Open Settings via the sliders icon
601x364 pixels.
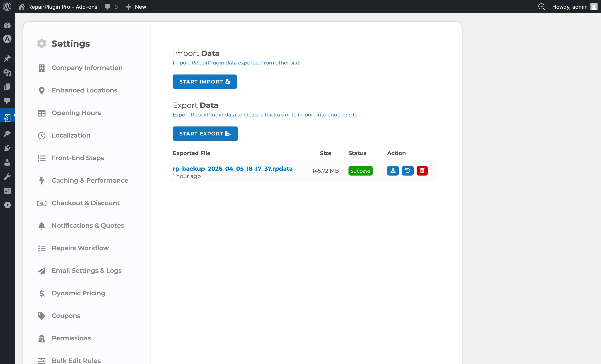[7, 191]
